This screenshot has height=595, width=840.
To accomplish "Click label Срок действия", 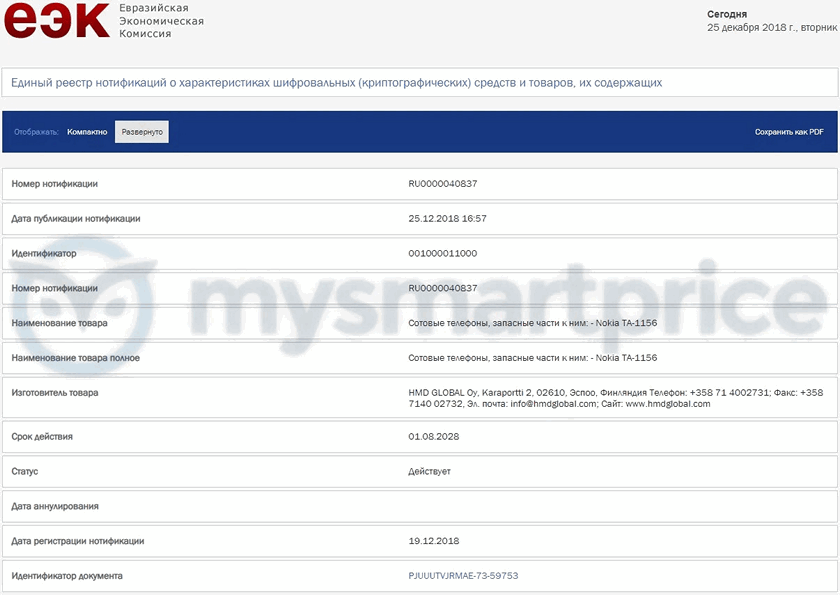I will (42, 436).
